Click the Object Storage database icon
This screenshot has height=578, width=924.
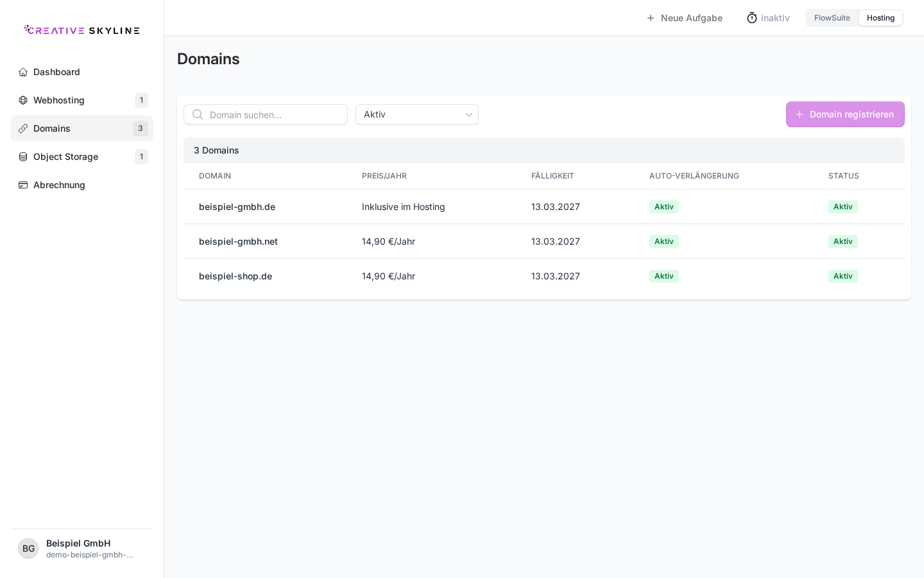click(23, 157)
